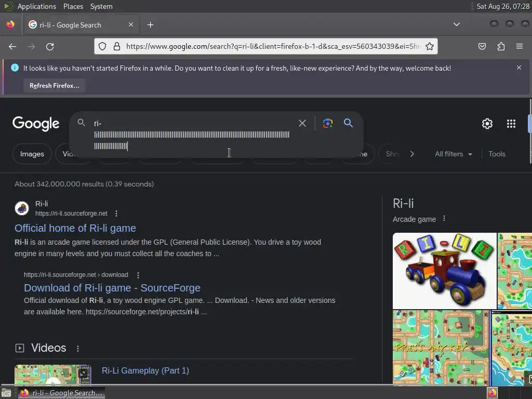Open the Firefox hamburger menu
Viewport: 532px width, 399px height.
click(x=520, y=46)
